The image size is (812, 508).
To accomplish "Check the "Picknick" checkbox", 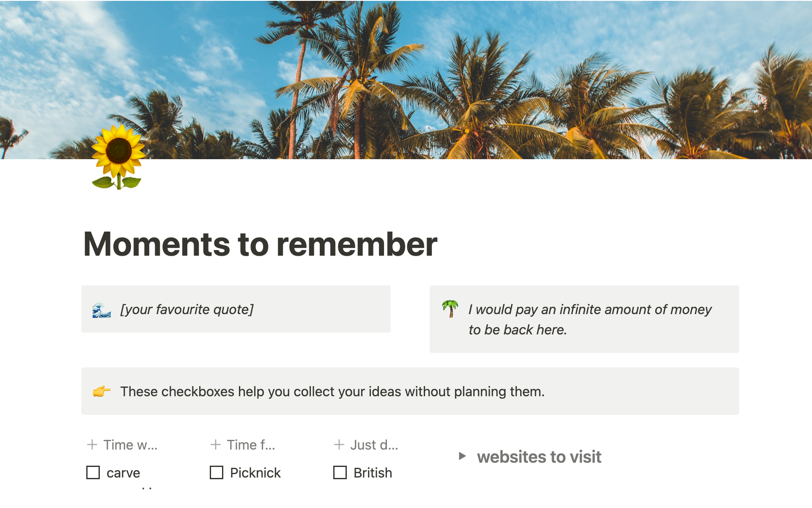I will tap(217, 472).
